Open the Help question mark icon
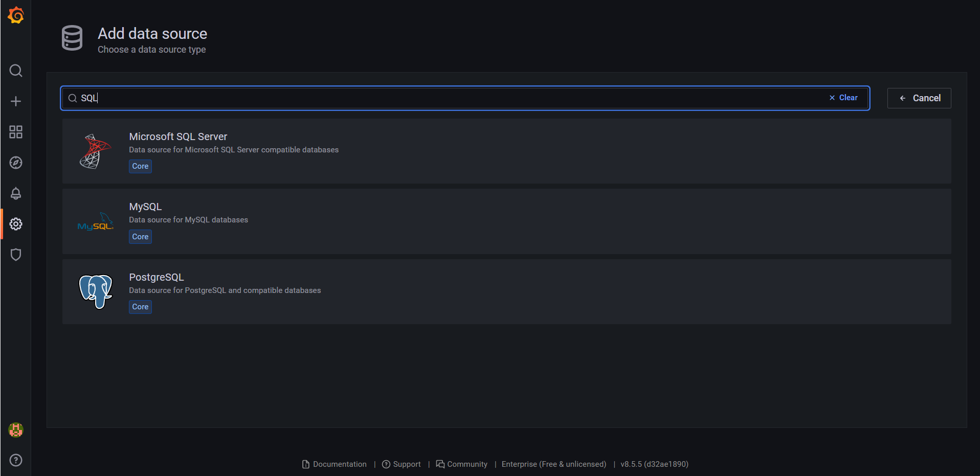The image size is (980, 476). coord(16,460)
